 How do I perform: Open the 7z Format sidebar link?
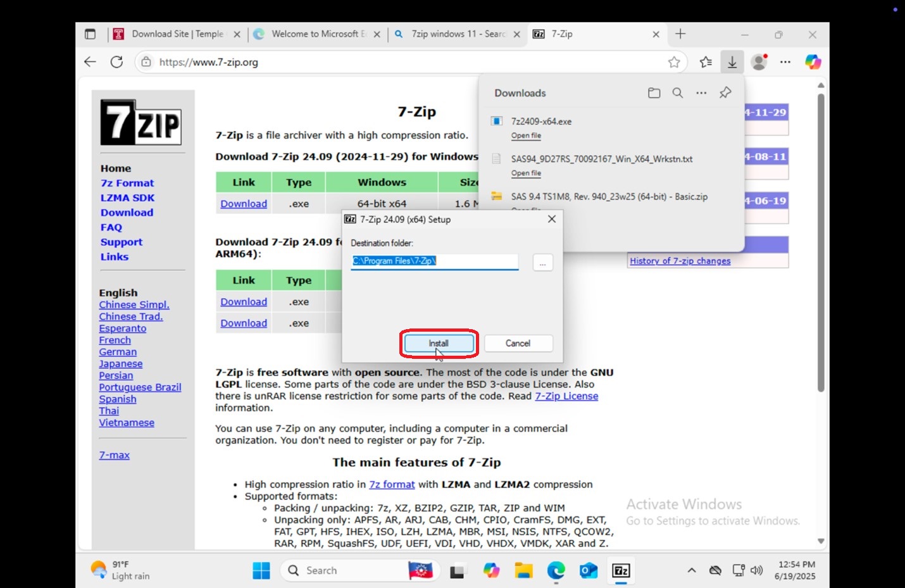point(127,183)
